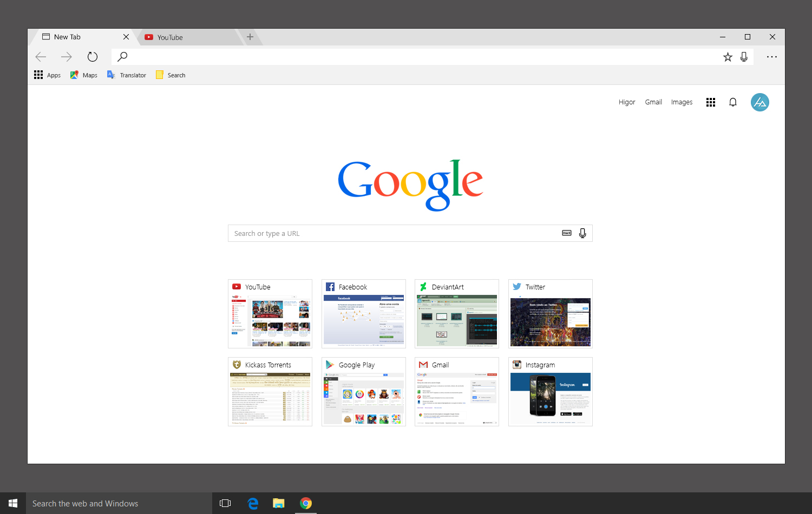Screen dimensions: 812x514
Task: Open the three-dot browser menu
Action: [771, 57]
